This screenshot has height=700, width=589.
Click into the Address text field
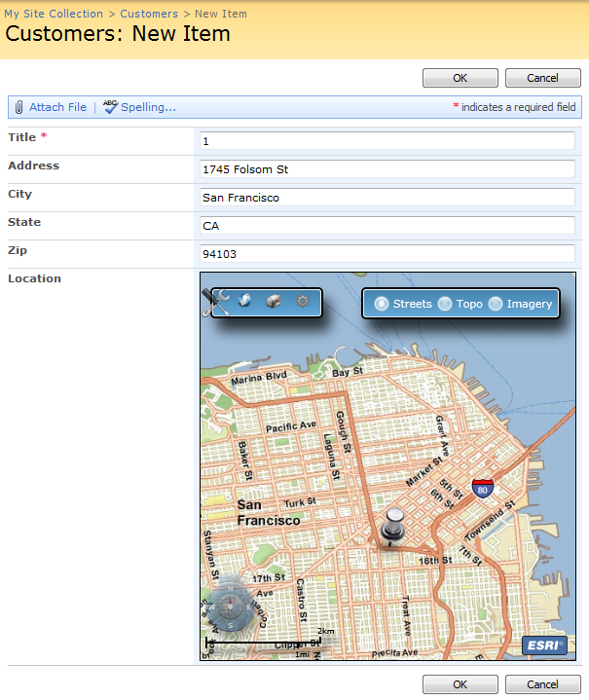pyautogui.click(x=387, y=169)
